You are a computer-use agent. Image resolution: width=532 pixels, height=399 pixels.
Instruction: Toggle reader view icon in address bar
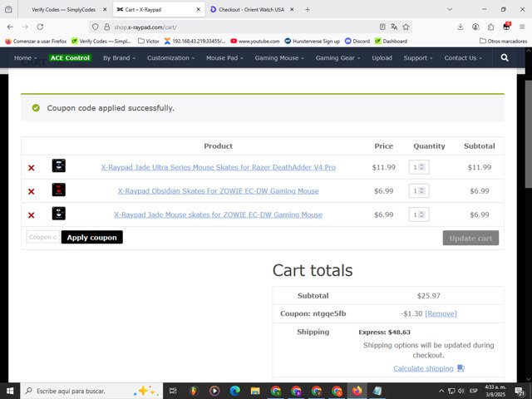[x=382, y=27]
